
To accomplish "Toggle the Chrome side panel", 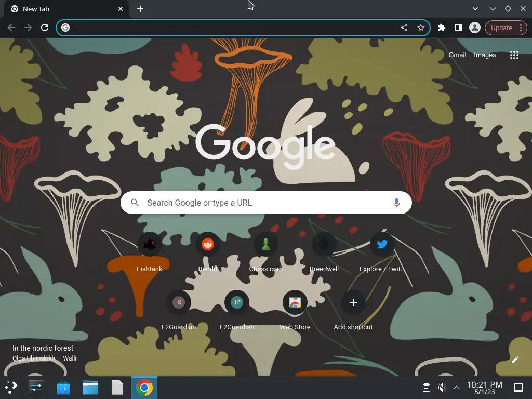I will 458,28.
